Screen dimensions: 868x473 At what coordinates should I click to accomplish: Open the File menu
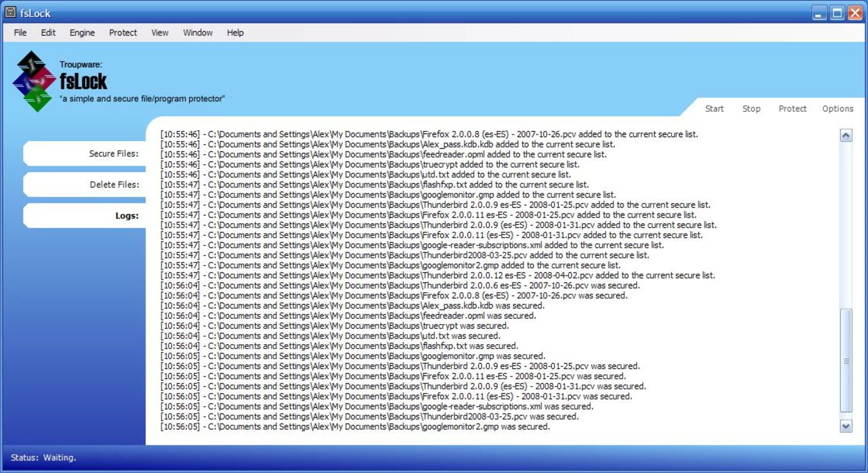click(20, 33)
